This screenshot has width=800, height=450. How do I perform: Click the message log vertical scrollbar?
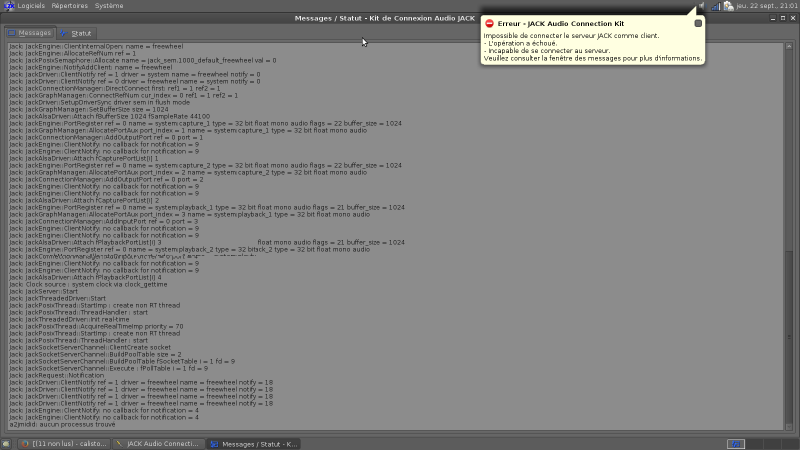click(x=789, y=236)
